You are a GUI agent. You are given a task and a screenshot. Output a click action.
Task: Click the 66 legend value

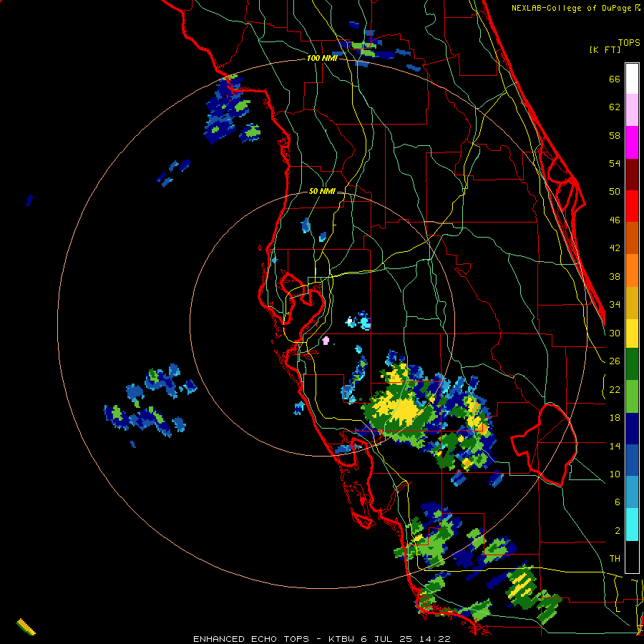pyautogui.click(x=615, y=79)
